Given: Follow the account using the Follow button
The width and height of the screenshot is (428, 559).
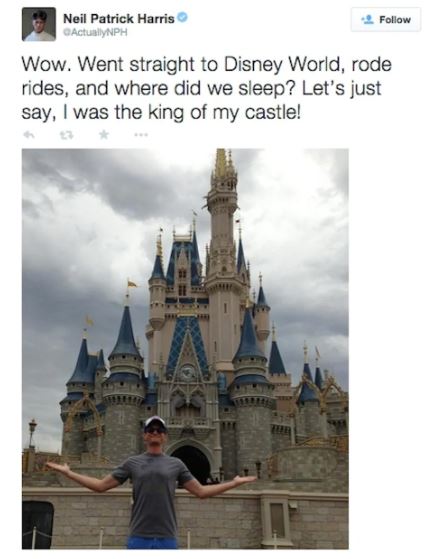Looking at the screenshot, I should (386, 19).
